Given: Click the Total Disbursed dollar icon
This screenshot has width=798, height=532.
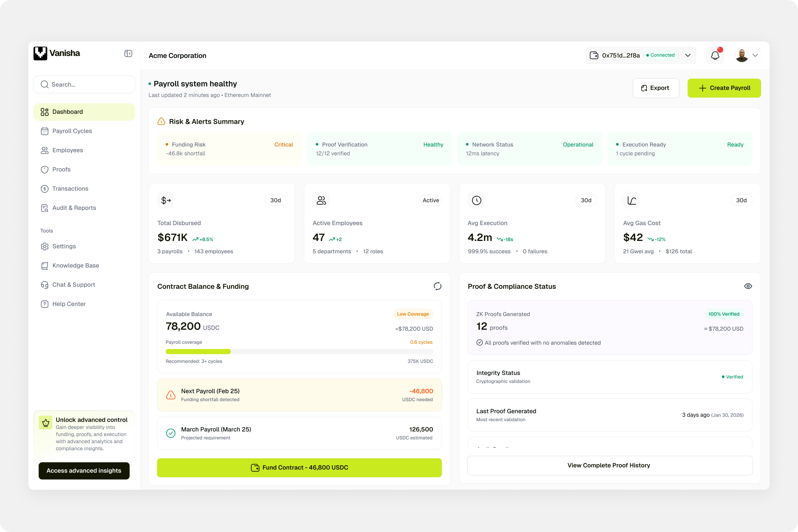Looking at the screenshot, I should point(166,200).
